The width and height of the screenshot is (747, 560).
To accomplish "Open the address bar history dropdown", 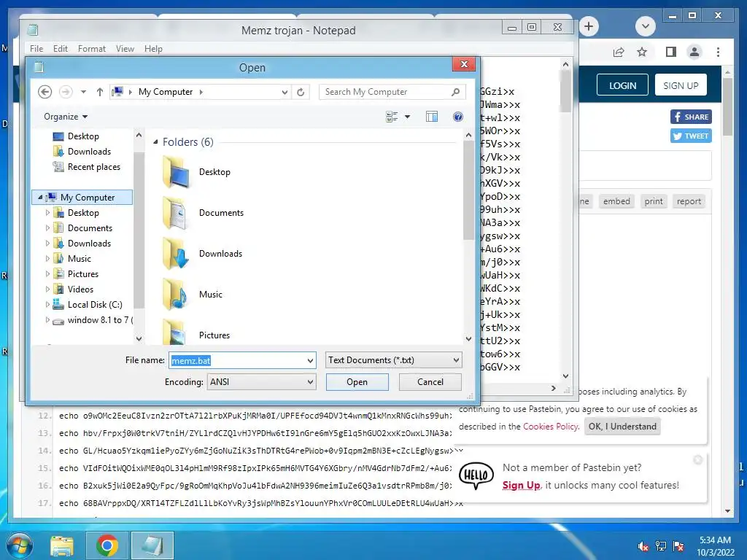I will click(285, 92).
